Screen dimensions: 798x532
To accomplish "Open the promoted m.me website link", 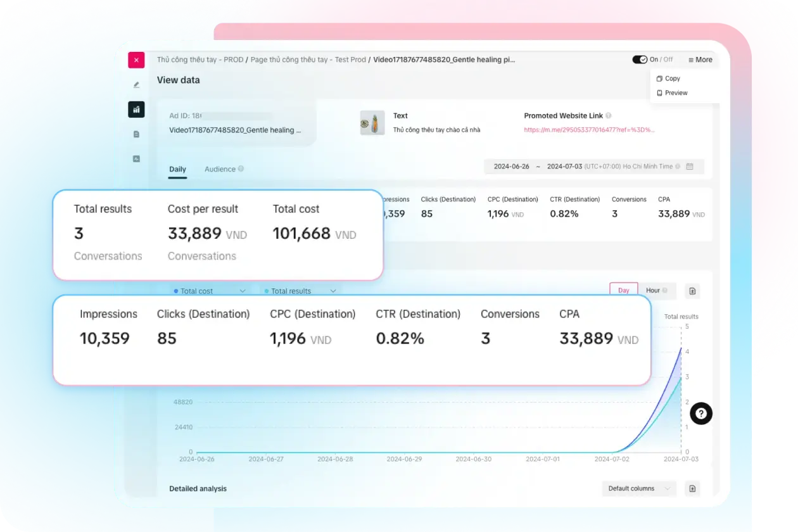I will pos(589,130).
